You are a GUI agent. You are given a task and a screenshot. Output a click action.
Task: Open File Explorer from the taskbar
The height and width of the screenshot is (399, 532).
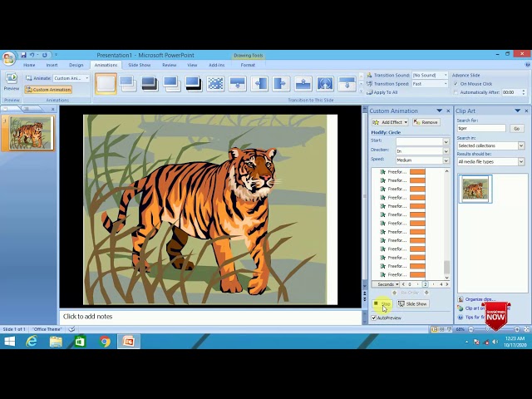pos(56,341)
